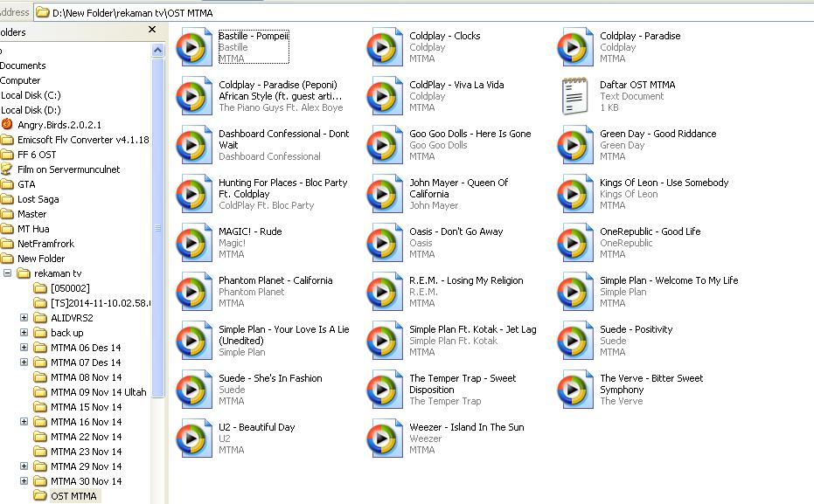The height and width of the screenshot is (504, 814).
Task: Open the MTMA 08 Nov 14 folder
Action: point(78,377)
